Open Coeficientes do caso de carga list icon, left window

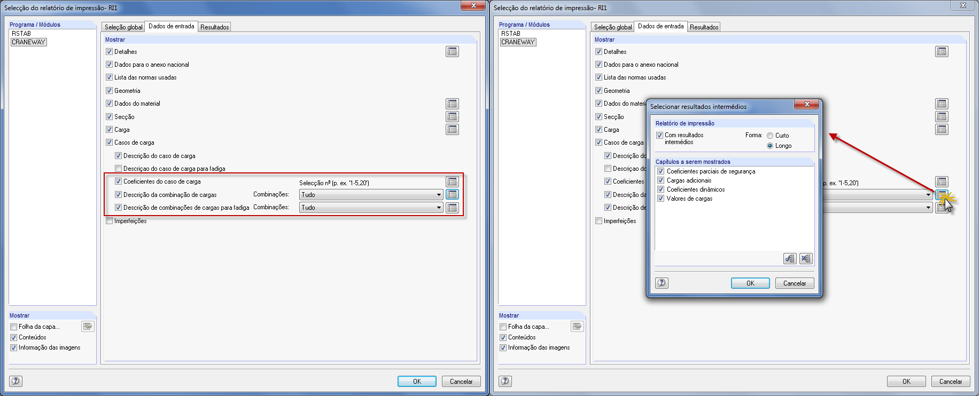point(452,181)
